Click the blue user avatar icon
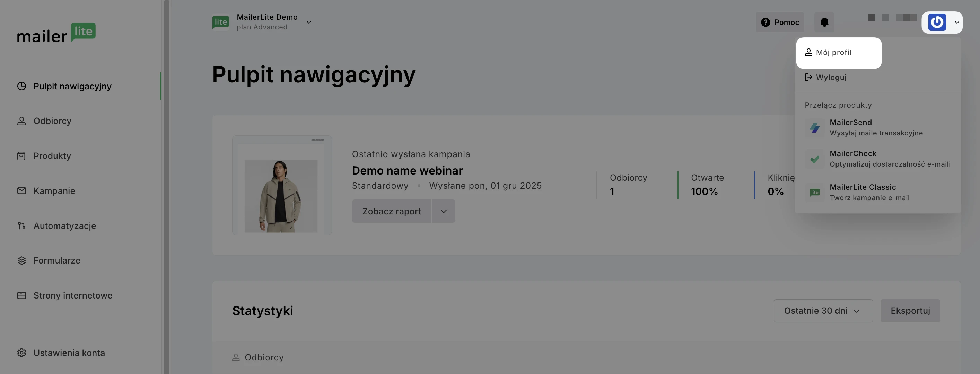 click(x=937, y=22)
